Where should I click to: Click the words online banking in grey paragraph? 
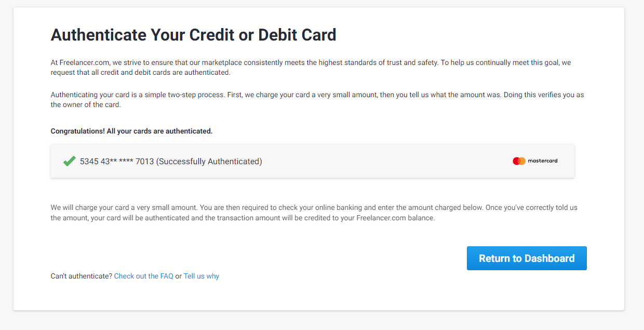pos(352,207)
